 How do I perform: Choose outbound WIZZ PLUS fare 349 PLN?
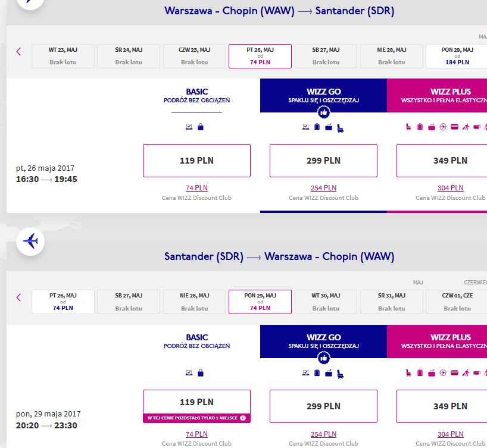coord(442,161)
